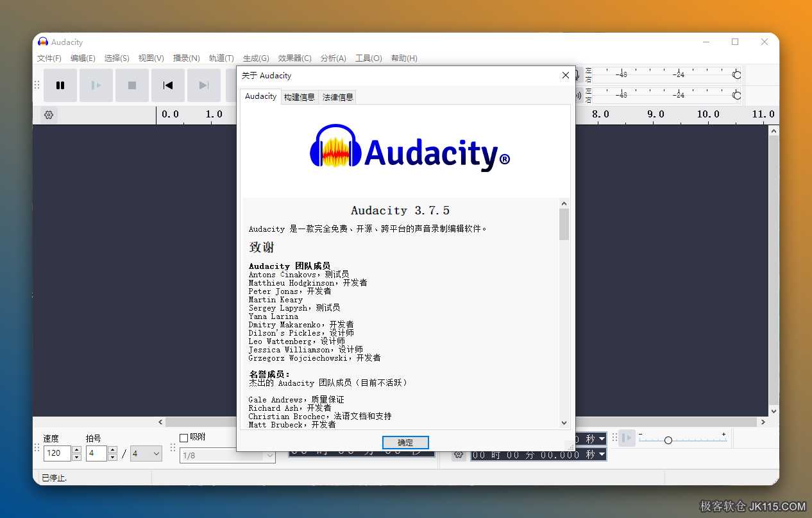This screenshot has height=518, width=812.
Task: Open the 分析(A) menu
Action: [x=333, y=58]
